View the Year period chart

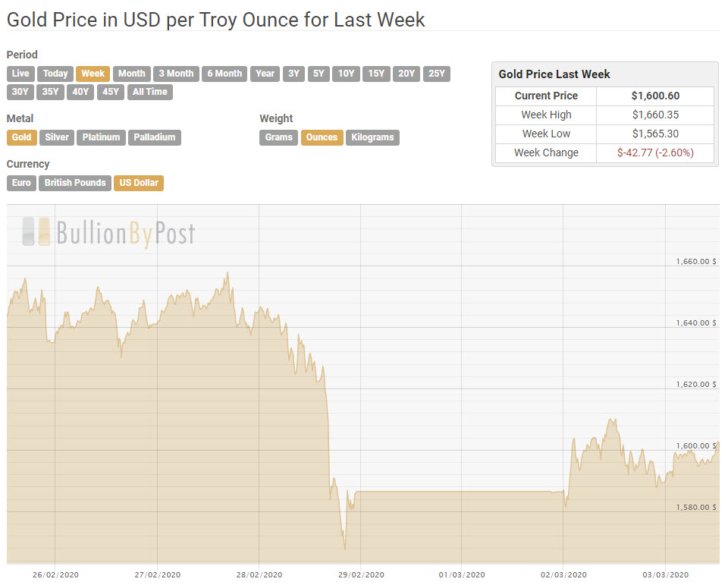click(x=264, y=74)
